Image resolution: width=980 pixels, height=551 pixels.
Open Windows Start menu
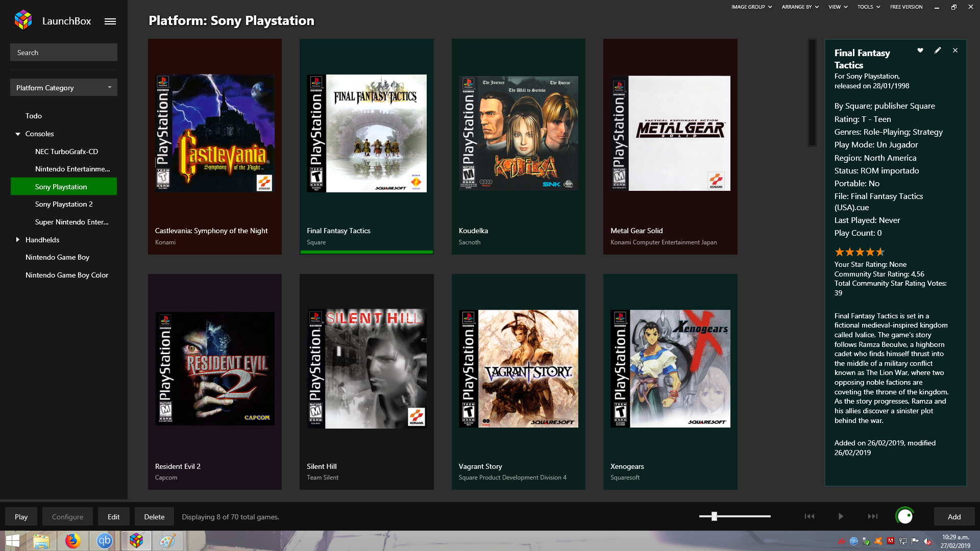pos(13,541)
